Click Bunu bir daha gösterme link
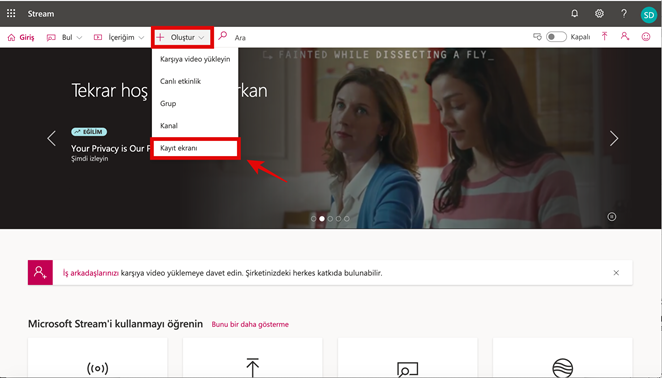Image resolution: width=662 pixels, height=378 pixels. (250, 324)
